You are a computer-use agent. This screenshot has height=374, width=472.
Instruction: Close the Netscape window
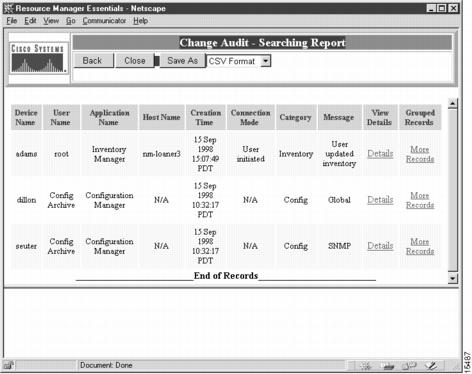453,8
